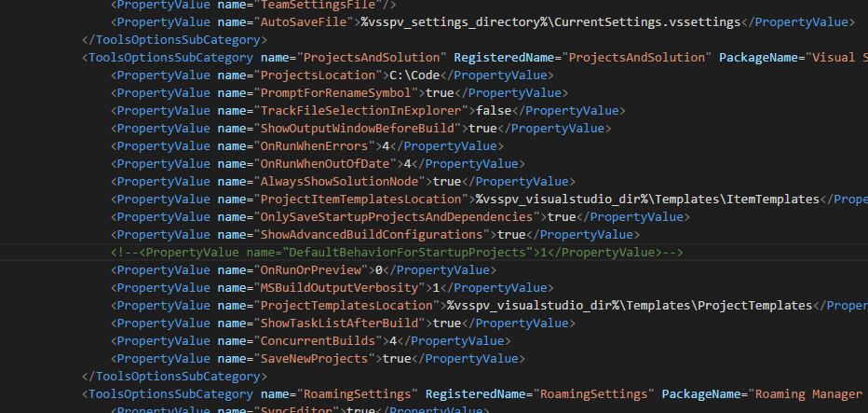Place cursor in "ShowOutputWindowBeforeBuild" name
The image size is (868, 413).
coord(358,128)
